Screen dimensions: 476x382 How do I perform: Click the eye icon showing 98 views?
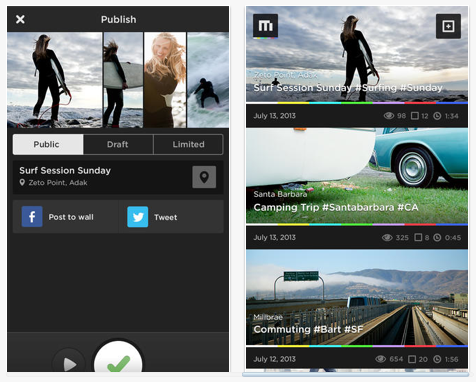(389, 116)
